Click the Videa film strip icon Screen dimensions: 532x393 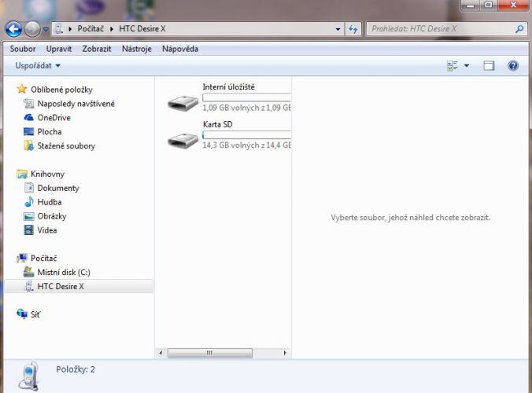click(x=29, y=230)
